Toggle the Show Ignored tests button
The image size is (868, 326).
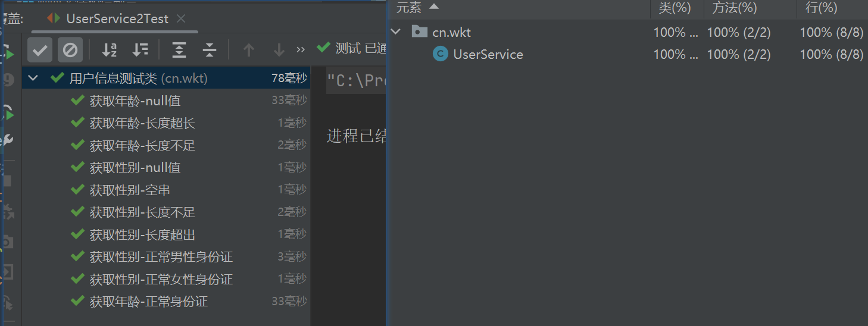[x=70, y=50]
